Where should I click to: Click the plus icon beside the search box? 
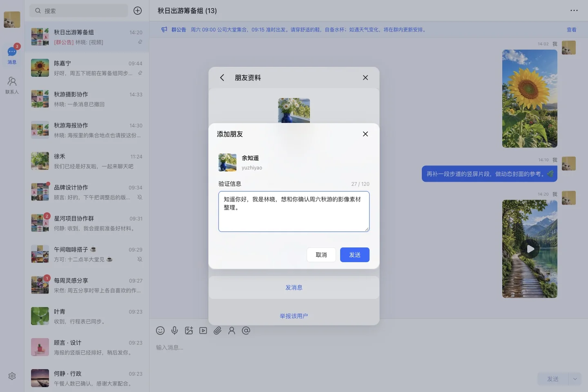[138, 11]
